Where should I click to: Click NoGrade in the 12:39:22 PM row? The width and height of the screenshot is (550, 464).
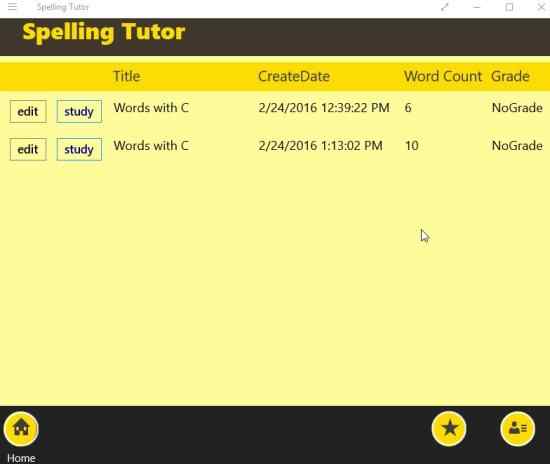click(517, 108)
